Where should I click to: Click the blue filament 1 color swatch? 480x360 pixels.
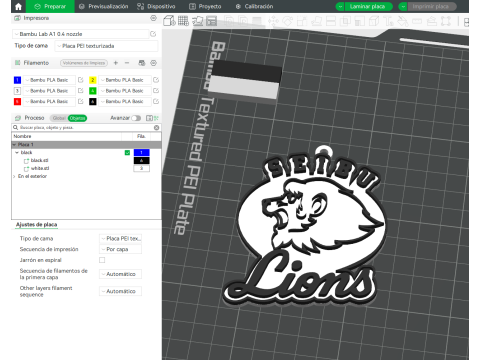point(17,80)
